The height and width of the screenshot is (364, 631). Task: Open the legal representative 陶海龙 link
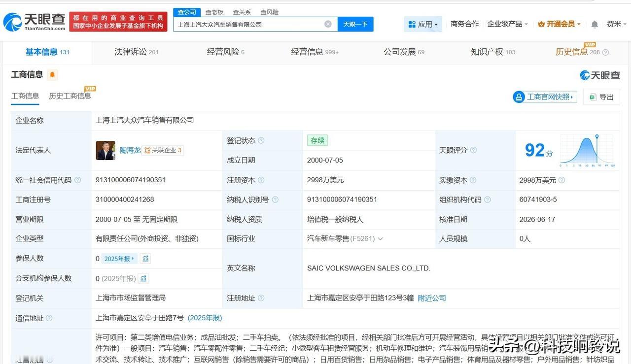click(x=130, y=150)
